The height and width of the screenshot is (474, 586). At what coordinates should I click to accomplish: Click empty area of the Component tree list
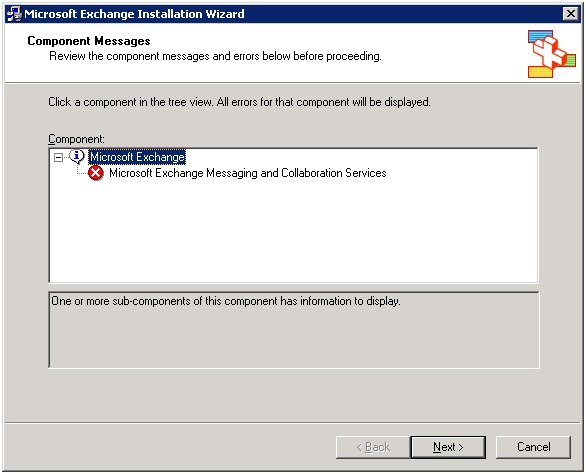point(294,232)
